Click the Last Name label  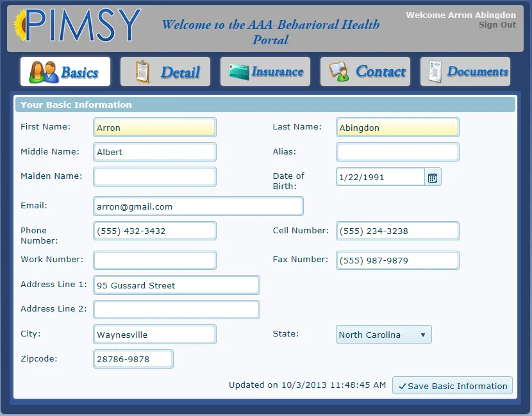tap(297, 126)
